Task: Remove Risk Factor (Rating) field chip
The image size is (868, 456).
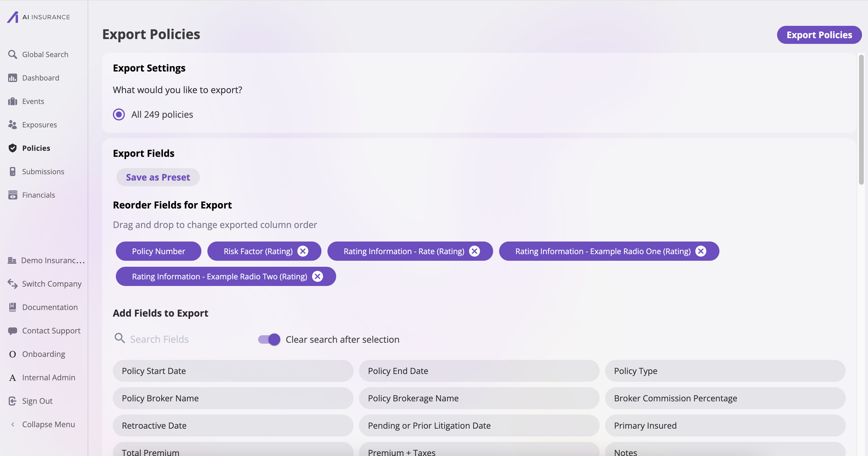Action: [303, 251]
